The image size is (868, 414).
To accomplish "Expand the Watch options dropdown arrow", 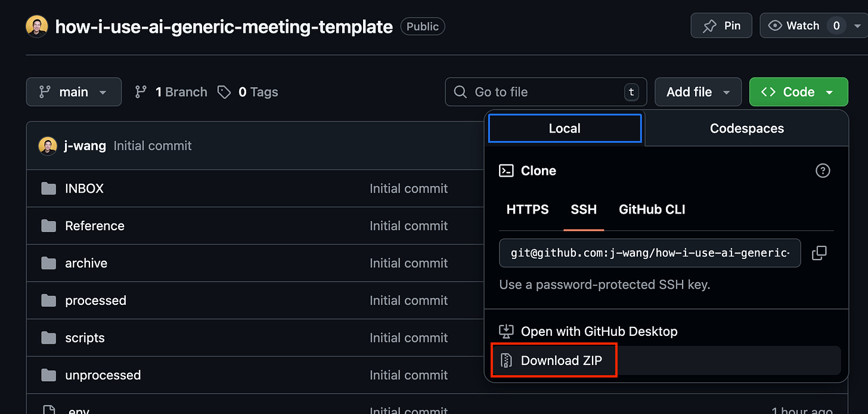I will [857, 26].
